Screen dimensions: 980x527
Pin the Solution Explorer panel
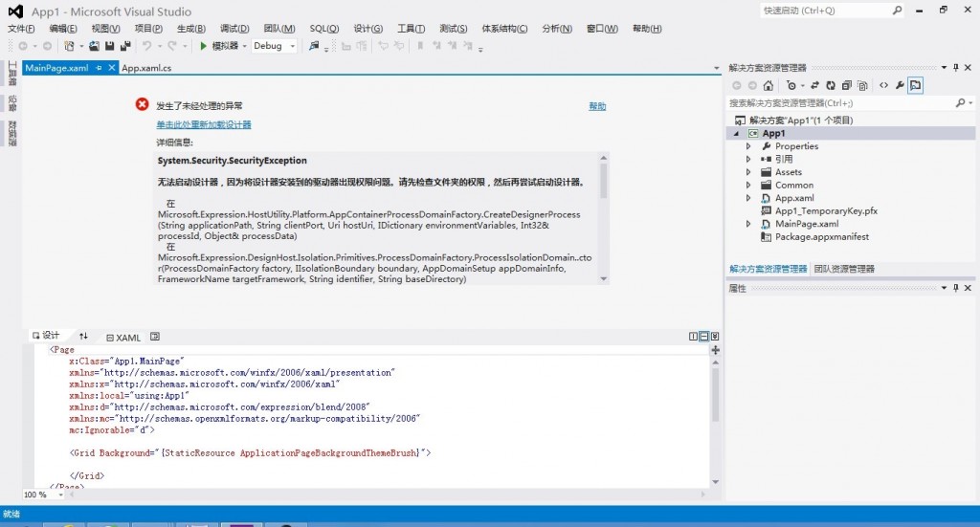click(x=956, y=68)
